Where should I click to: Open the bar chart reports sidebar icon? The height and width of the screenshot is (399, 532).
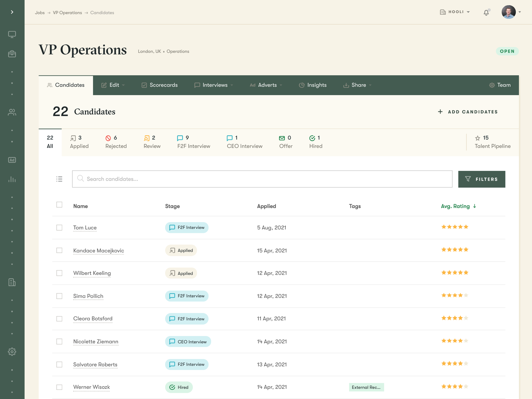pyautogui.click(x=12, y=179)
